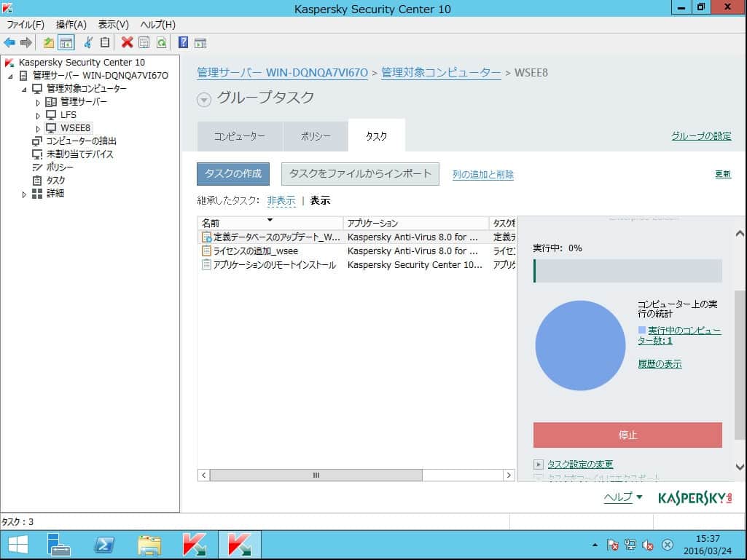Toggle the action pane toolbar icon
This screenshot has width=747, height=560.
click(x=200, y=43)
